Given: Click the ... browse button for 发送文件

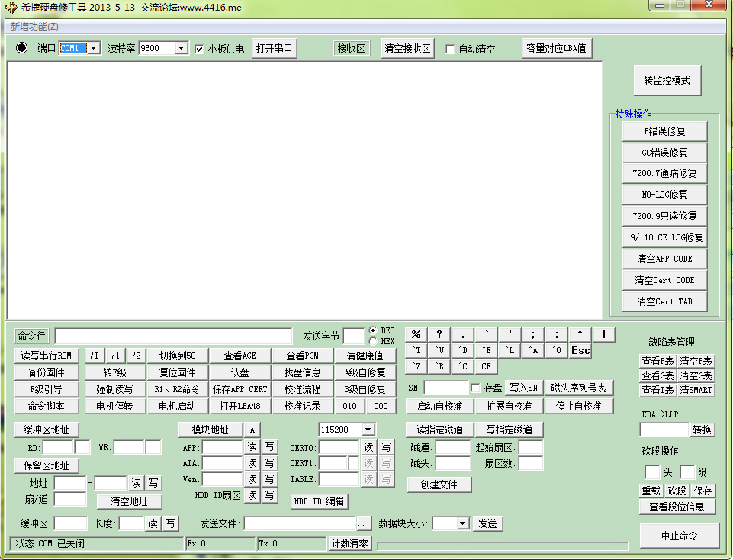Looking at the screenshot, I should (364, 524).
